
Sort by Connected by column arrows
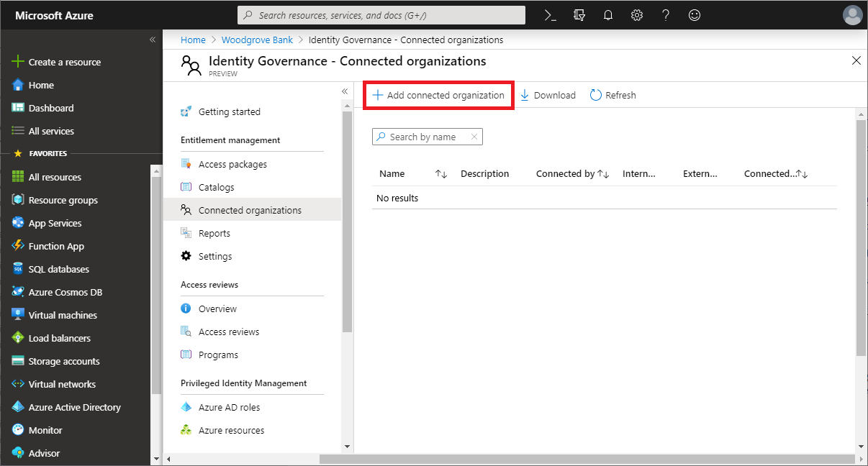(x=603, y=174)
